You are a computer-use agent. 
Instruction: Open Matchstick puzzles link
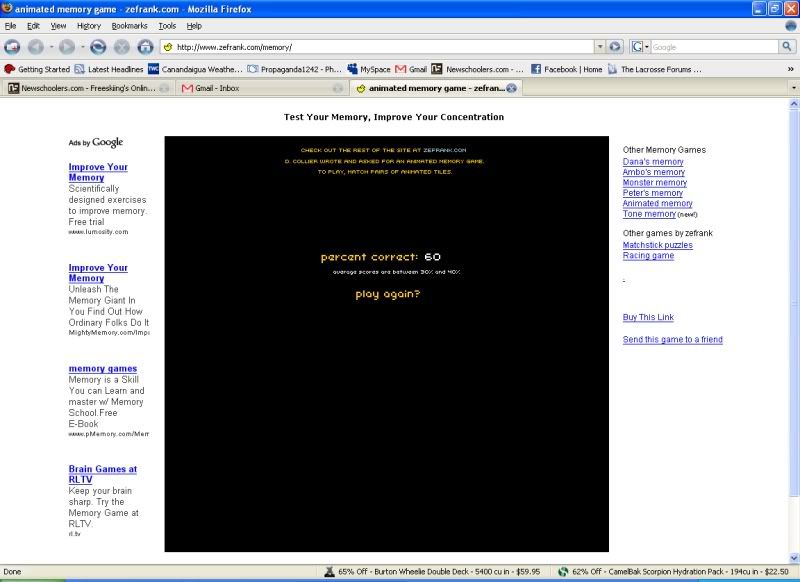click(x=657, y=245)
